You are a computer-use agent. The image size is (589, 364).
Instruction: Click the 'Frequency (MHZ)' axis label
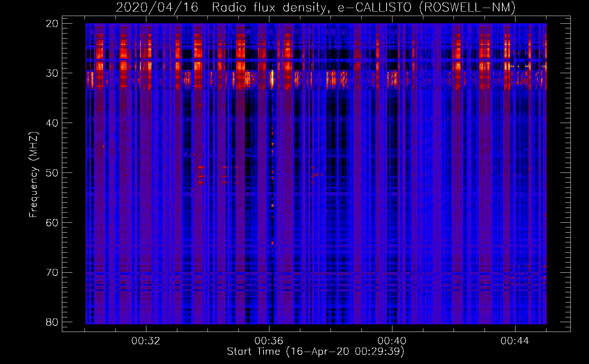[x=33, y=175]
